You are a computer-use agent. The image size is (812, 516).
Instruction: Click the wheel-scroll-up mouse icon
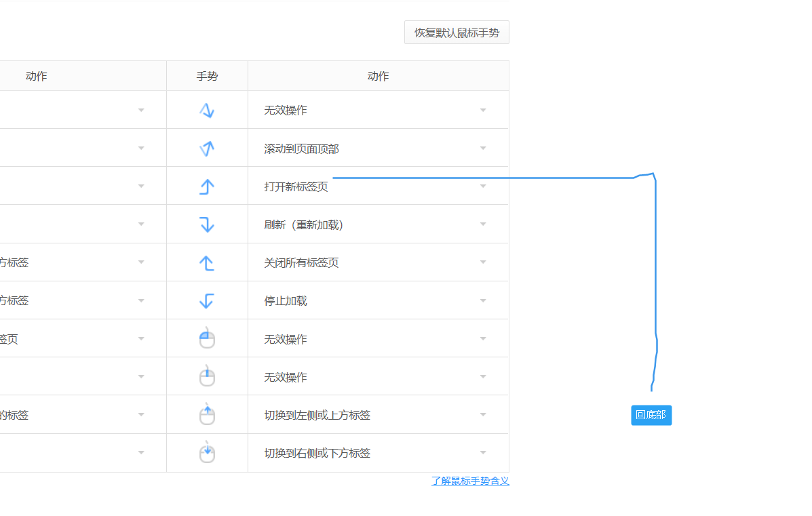[x=207, y=414]
